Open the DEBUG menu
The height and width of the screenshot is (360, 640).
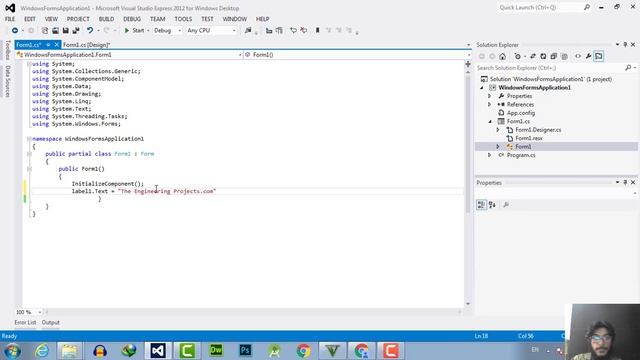(x=132, y=19)
